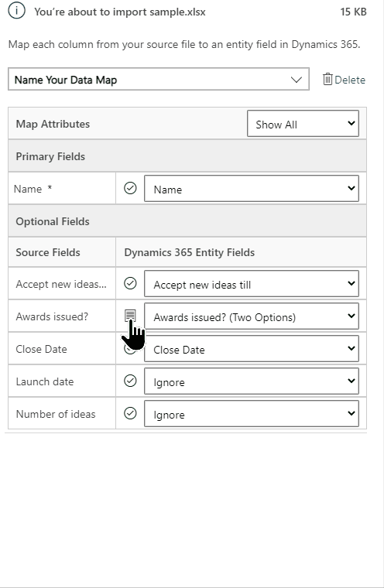The image size is (384, 588).
Task: Click the mapped checkmark icon for Name field
Action: click(130, 188)
